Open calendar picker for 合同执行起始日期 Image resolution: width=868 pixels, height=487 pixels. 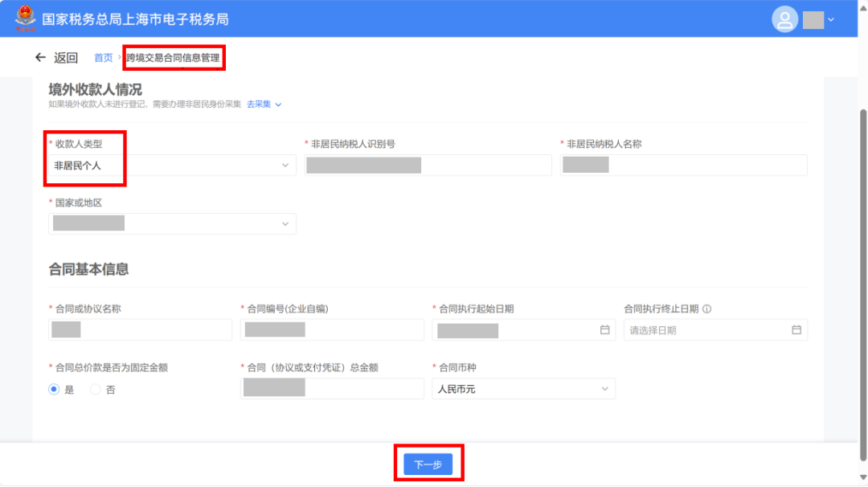(x=604, y=329)
